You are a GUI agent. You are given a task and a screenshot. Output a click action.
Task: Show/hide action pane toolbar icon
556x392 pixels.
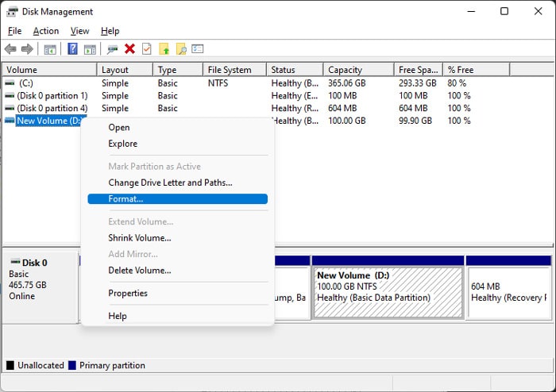click(90, 49)
